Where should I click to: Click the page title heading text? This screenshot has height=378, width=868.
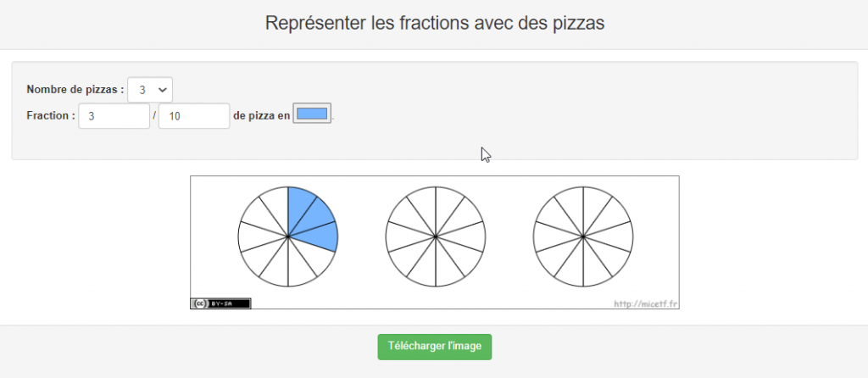(434, 23)
